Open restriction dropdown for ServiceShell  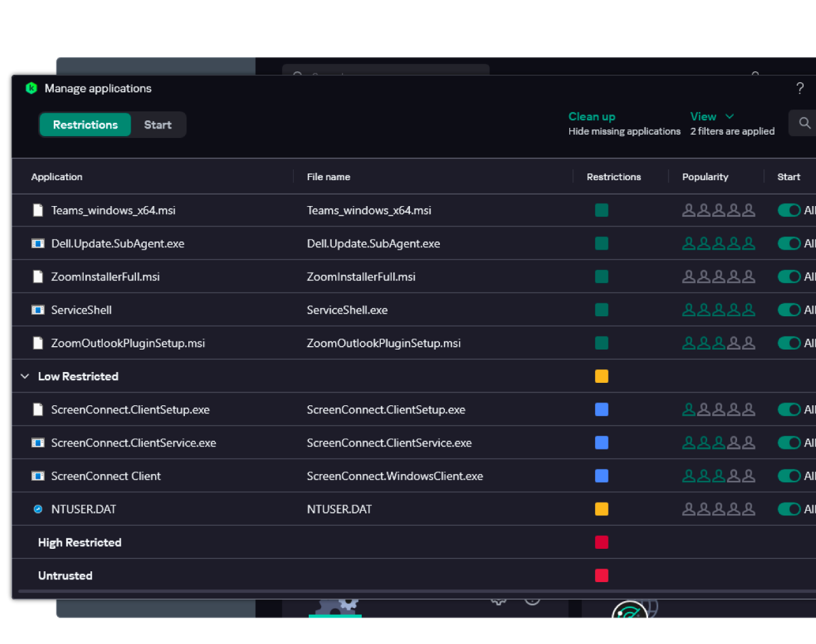(x=602, y=310)
